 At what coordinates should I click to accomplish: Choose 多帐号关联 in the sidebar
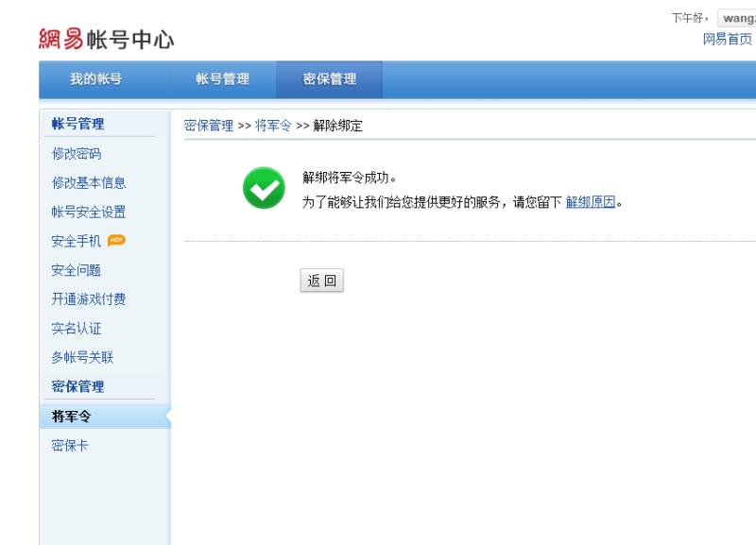click(x=82, y=358)
